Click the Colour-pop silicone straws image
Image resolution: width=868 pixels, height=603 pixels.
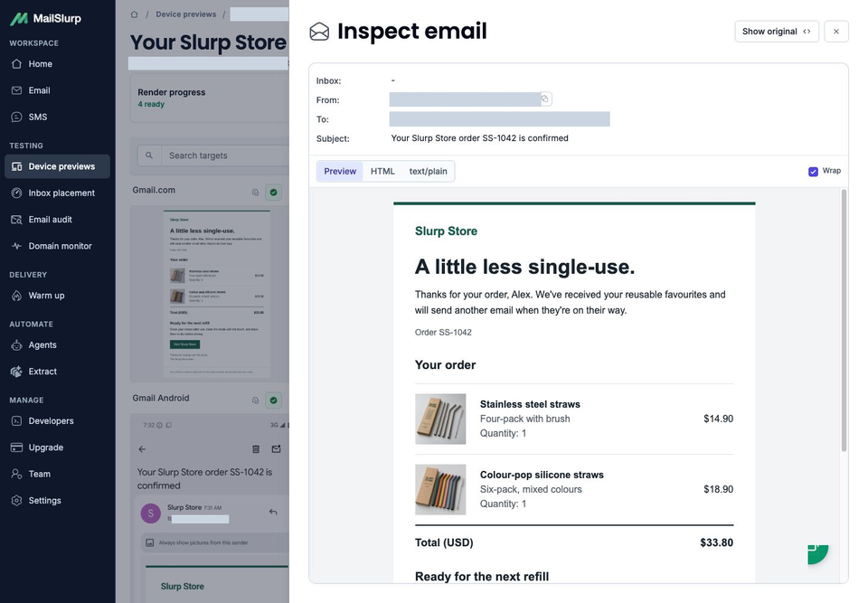pos(440,489)
